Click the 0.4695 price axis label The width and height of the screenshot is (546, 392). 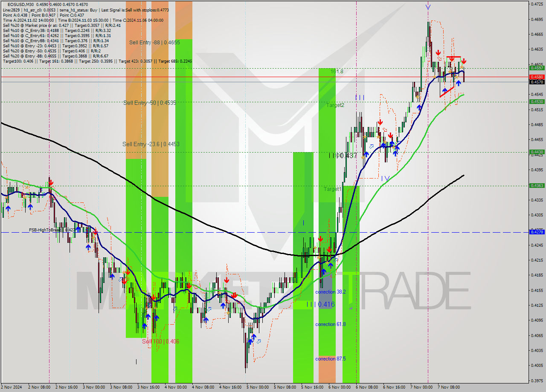tap(537, 19)
